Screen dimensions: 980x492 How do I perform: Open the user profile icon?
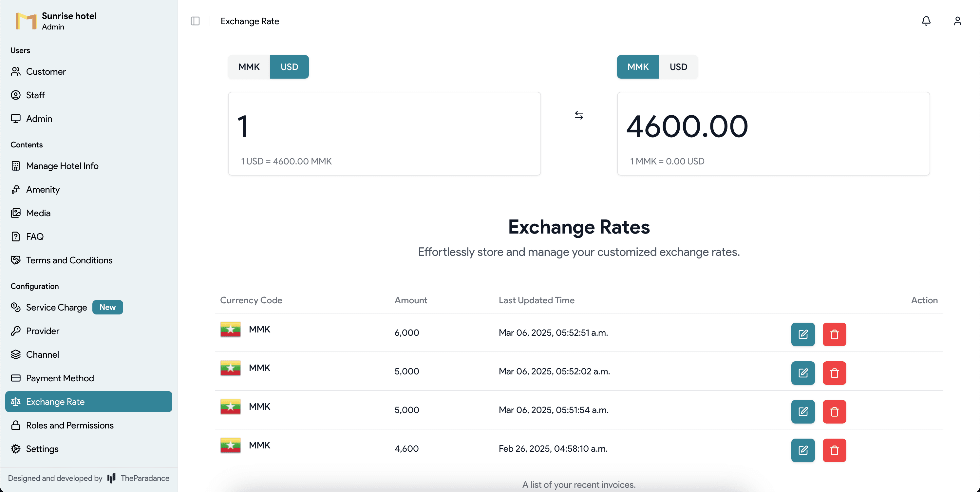pos(957,21)
